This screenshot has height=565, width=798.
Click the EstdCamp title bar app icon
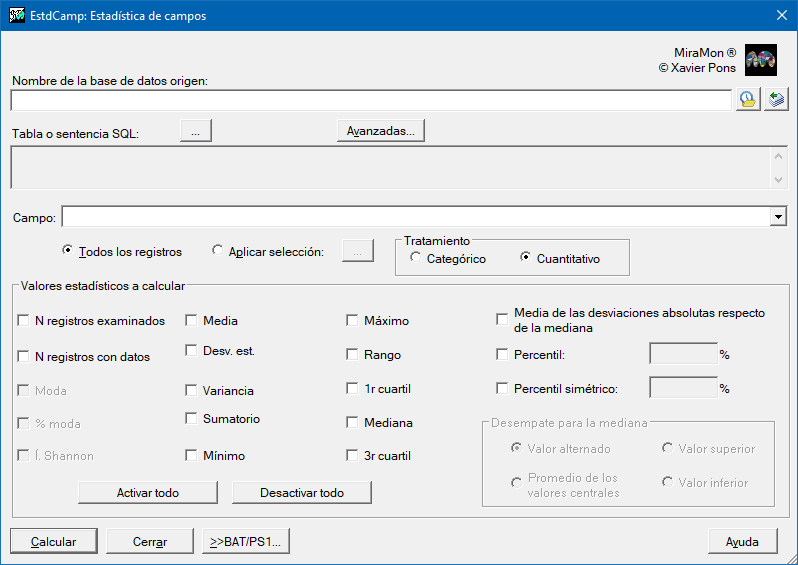(x=15, y=15)
